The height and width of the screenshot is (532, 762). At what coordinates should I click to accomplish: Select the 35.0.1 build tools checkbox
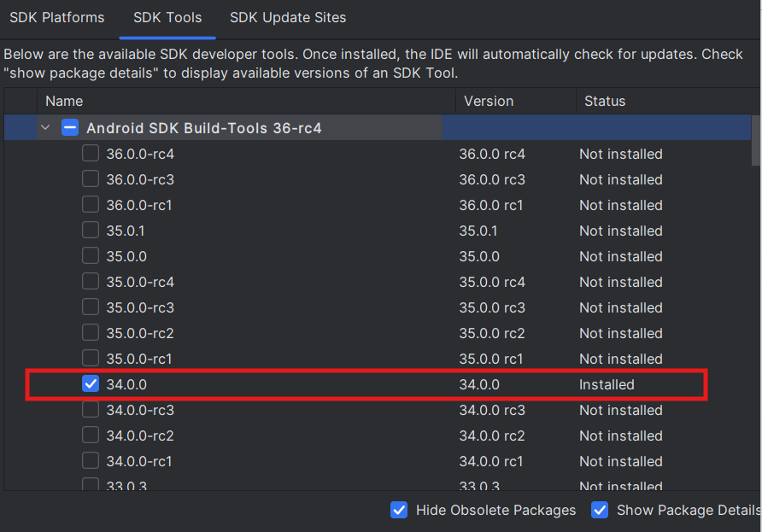click(91, 231)
